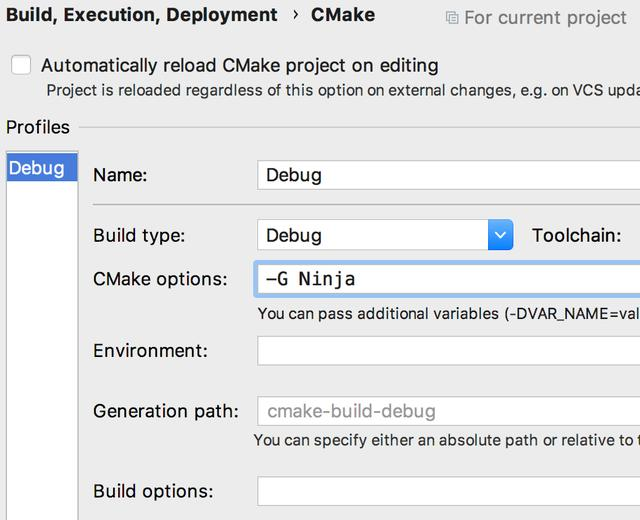Click the 'CMake options:' label
This screenshot has height=520, width=640.
[x=160, y=280]
